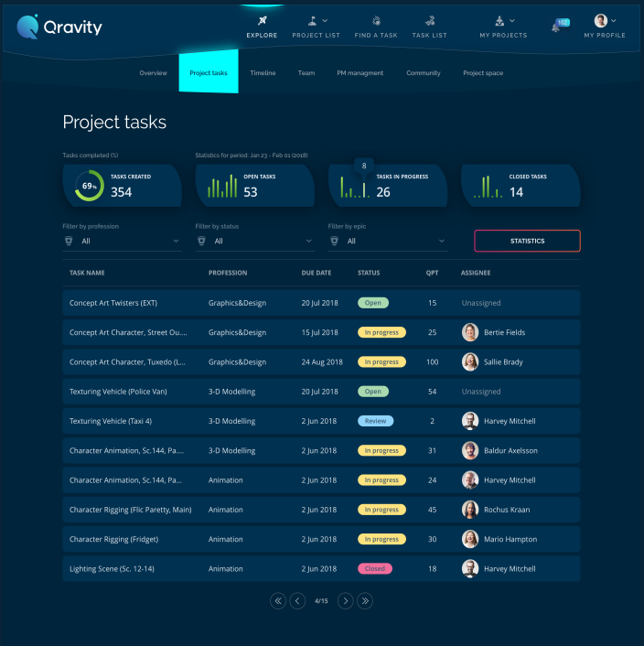This screenshot has height=646, width=644.
Task: Click the QPT value 100
Action: [x=433, y=362]
